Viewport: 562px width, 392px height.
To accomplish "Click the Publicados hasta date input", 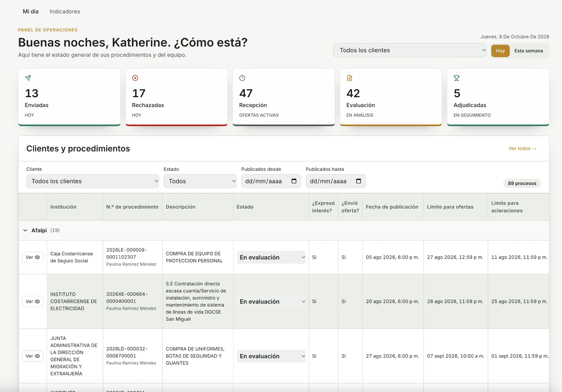I will click(x=336, y=181).
